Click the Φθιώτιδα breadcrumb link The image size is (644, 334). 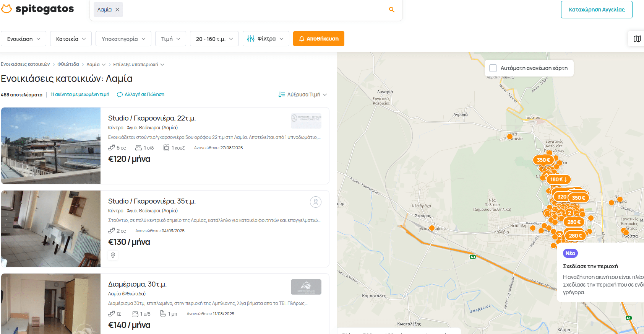68,64
